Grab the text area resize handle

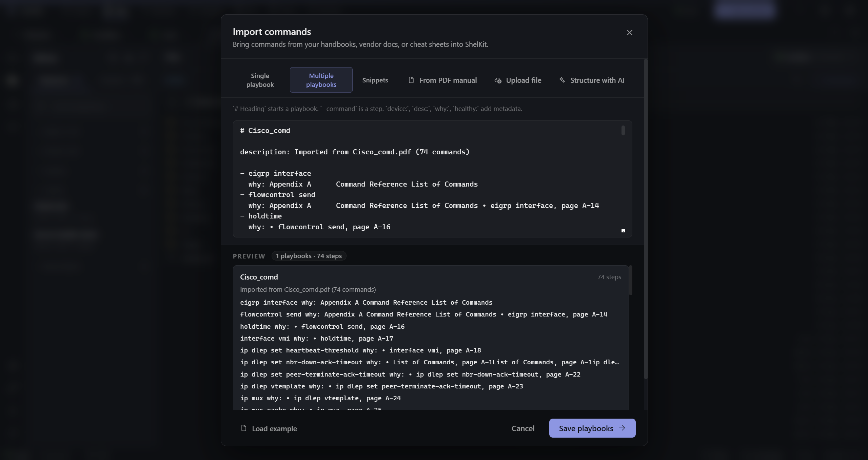(623, 231)
